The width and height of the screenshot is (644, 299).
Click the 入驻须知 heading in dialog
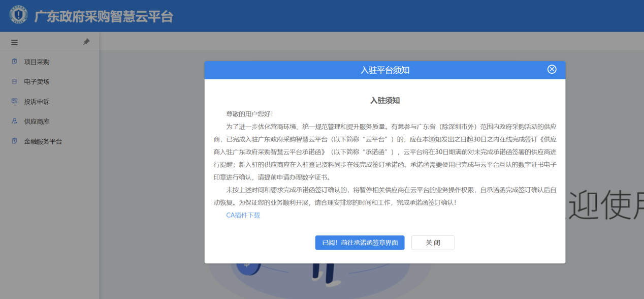click(x=385, y=101)
